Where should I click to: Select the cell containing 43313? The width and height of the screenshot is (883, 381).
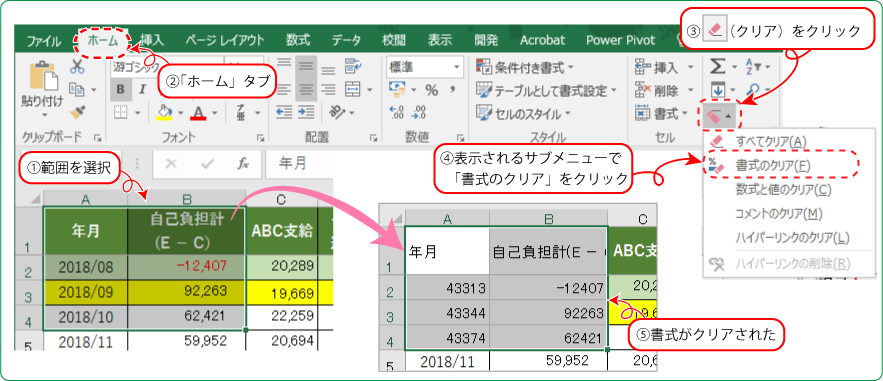pyautogui.click(x=448, y=288)
